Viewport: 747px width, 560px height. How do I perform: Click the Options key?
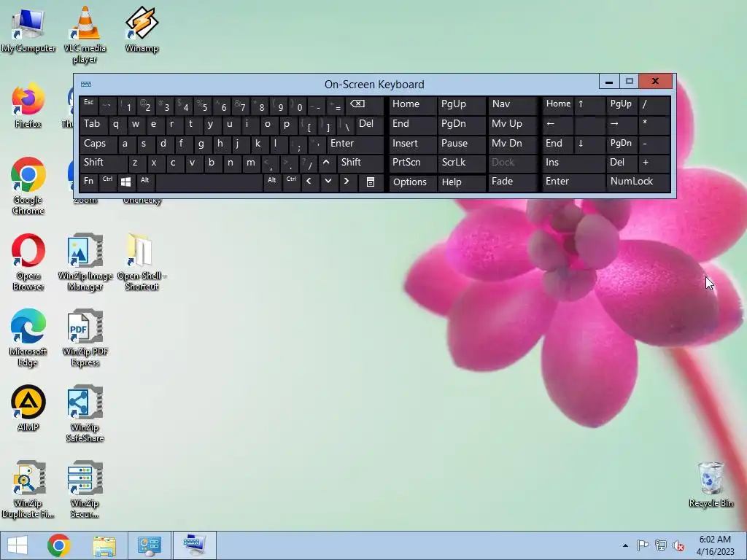412,182
